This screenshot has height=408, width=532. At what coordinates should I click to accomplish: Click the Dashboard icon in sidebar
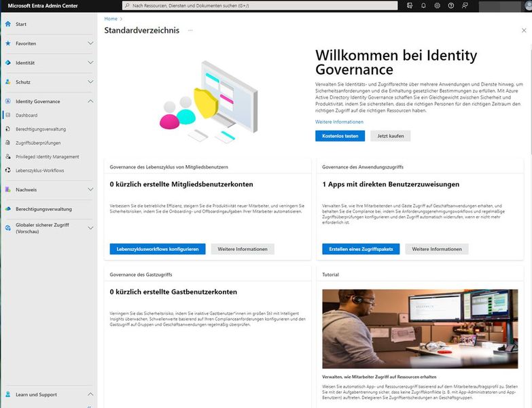(x=8, y=115)
